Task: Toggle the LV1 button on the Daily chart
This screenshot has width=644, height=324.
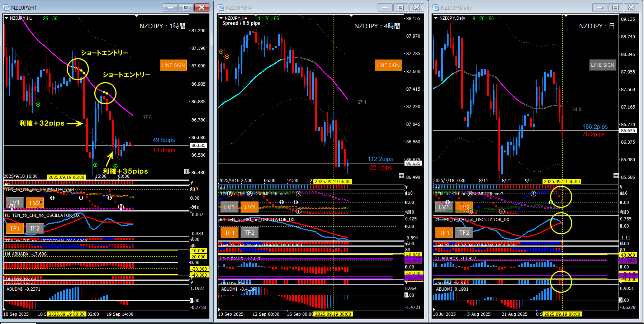Action: click(444, 207)
